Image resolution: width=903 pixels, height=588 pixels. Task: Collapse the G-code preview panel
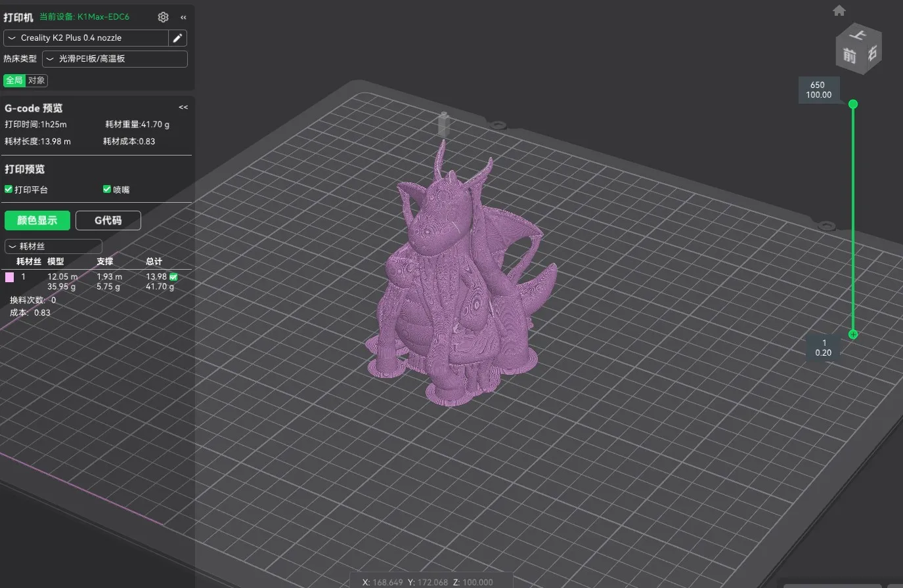(183, 107)
